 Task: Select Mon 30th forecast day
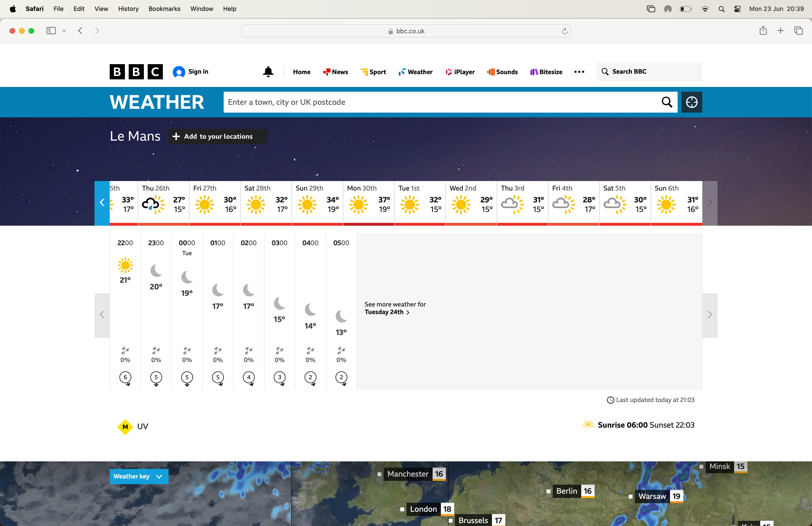368,203
